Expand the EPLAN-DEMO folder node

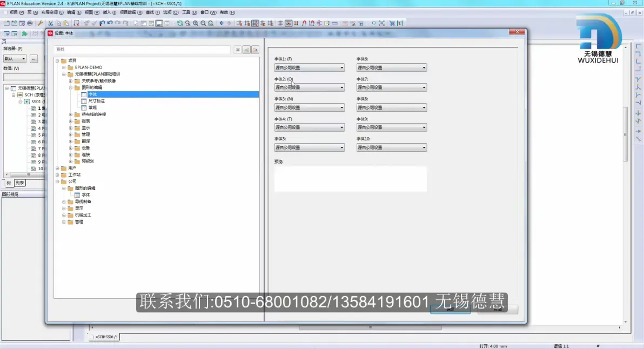click(64, 68)
